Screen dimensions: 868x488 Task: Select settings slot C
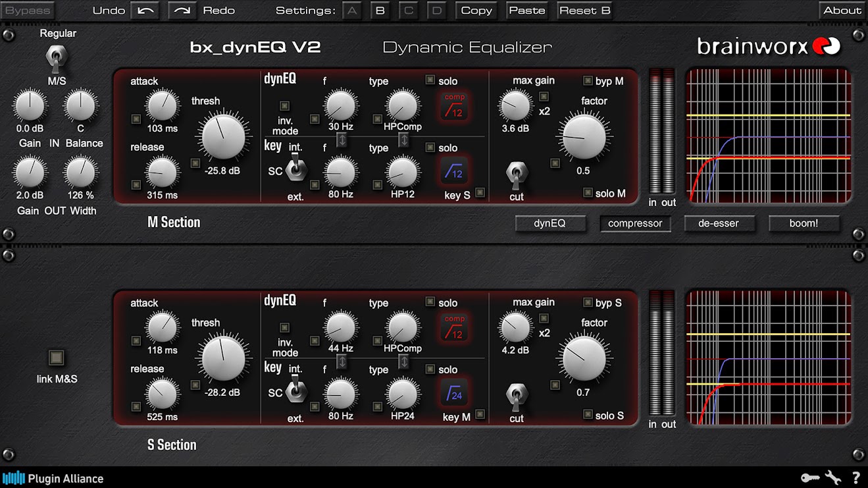pos(408,10)
